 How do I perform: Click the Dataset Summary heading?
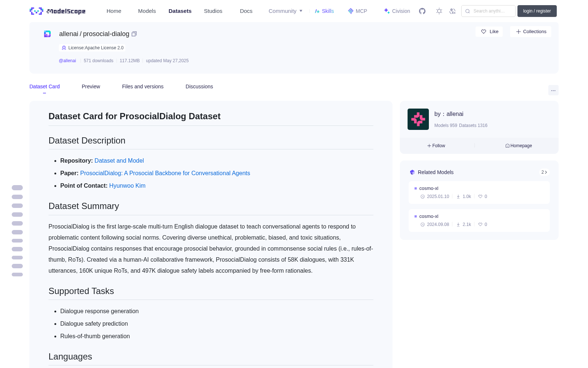[84, 206]
